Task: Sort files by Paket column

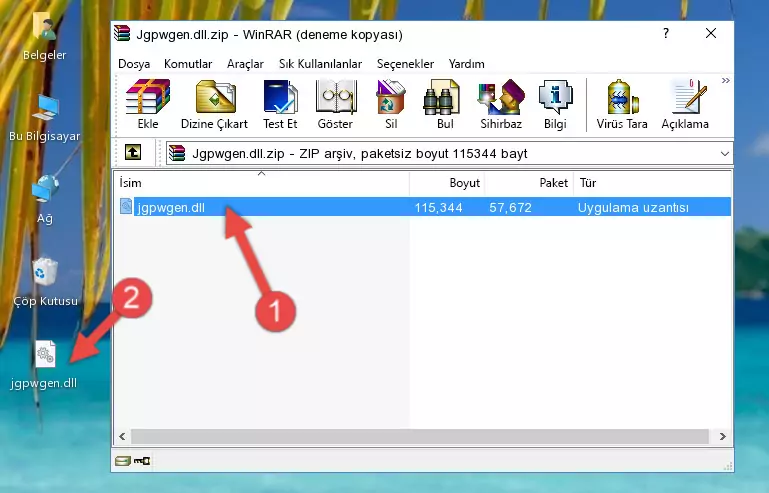Action: tap(529, 183)
